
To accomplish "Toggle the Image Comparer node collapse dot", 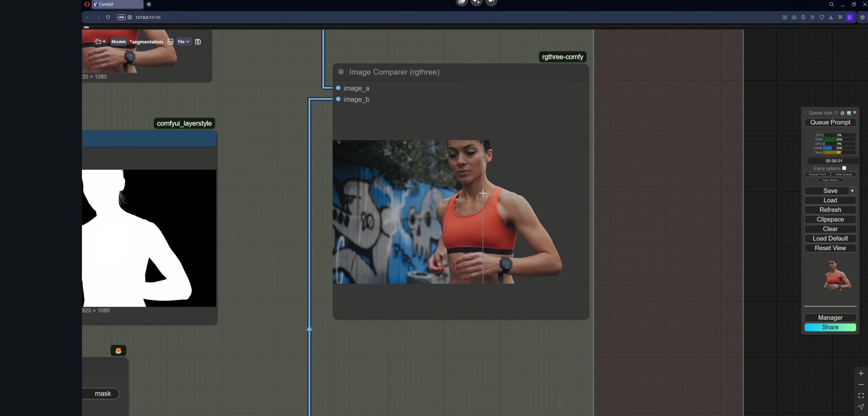I will (341, 72).
